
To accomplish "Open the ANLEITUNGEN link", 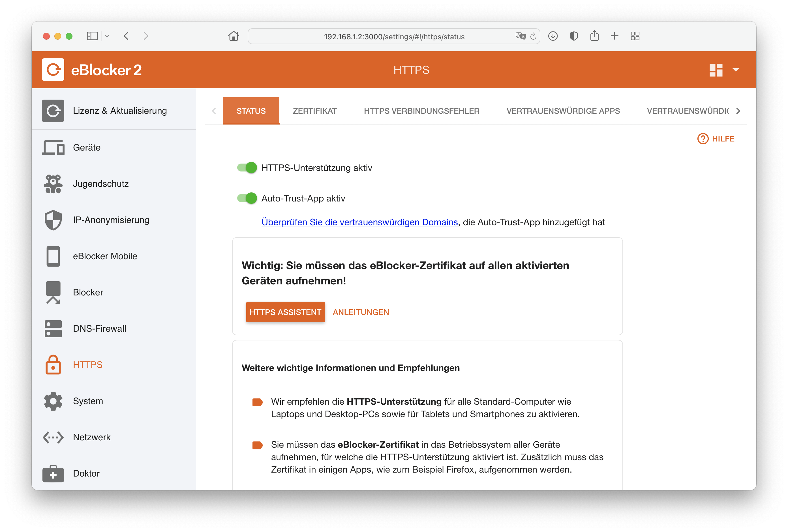I will [360, 312].
